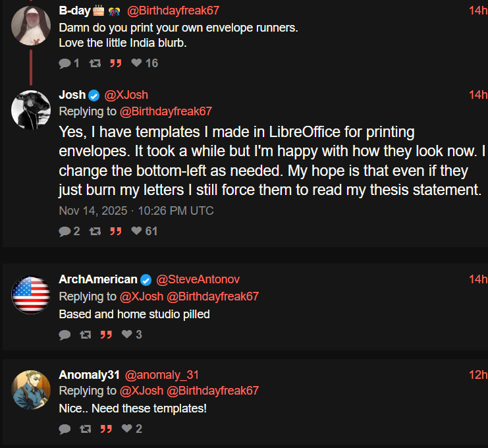This screenshot has height=448, width=488.
Task: Retweet B-day's envelope runners tweet
Action: [94, 63]
